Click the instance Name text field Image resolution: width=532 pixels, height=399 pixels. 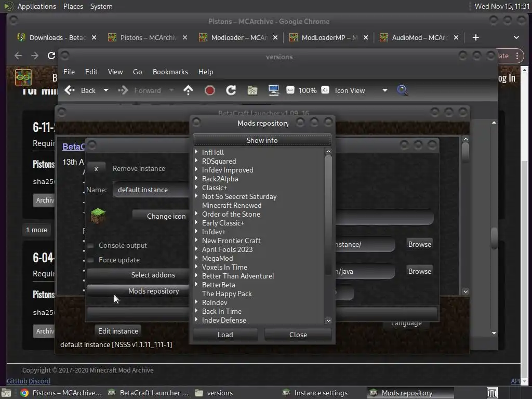151,190
